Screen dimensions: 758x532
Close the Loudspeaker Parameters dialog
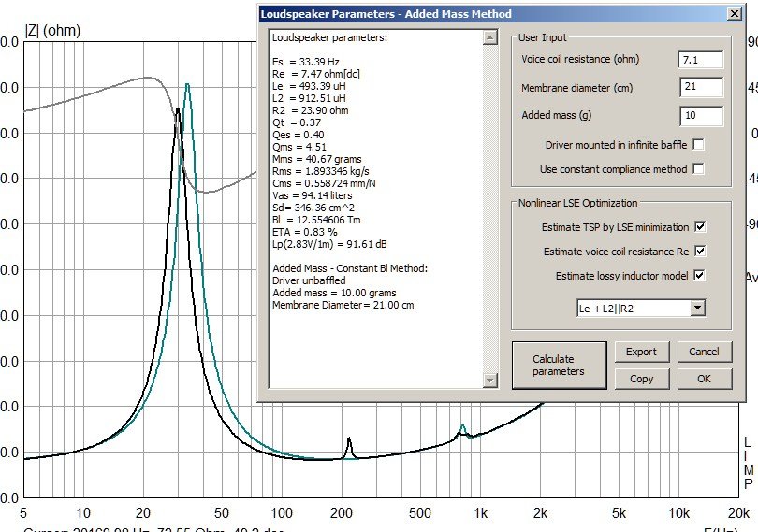tap(735, 13)
